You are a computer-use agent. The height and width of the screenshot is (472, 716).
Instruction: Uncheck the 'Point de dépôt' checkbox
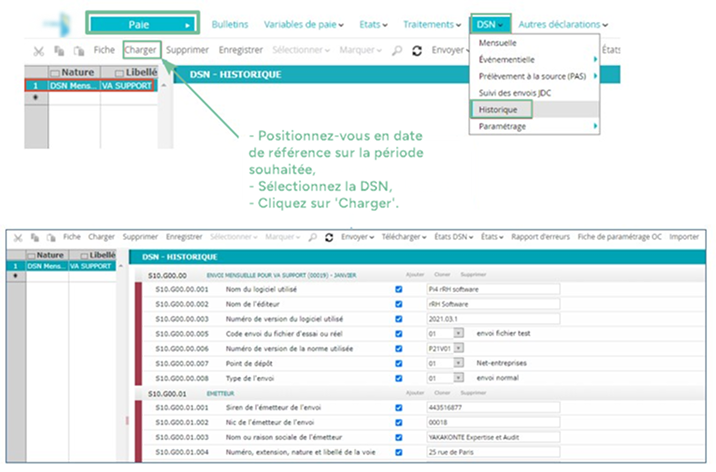[399, 365]
